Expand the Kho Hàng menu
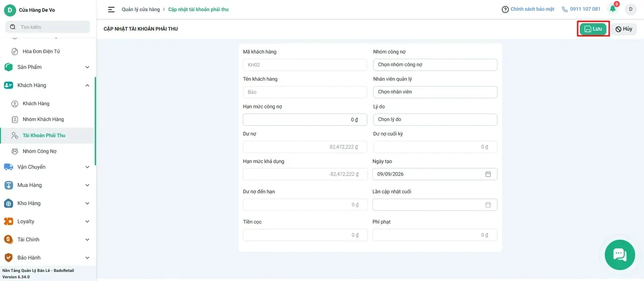Image resolution: width=644 pixels, height=281 pixels. [47, 204]
